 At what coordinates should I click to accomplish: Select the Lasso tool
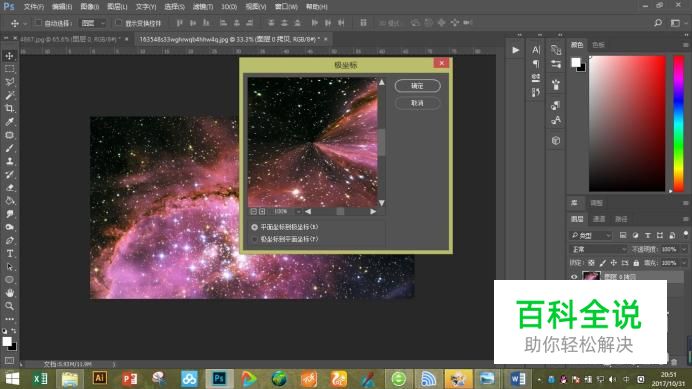point(9,82)
